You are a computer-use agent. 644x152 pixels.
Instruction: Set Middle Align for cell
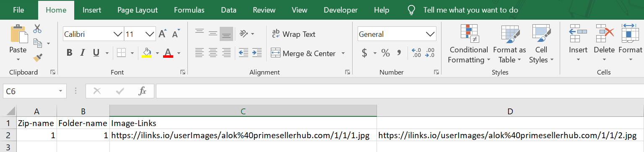coord(213,33)
